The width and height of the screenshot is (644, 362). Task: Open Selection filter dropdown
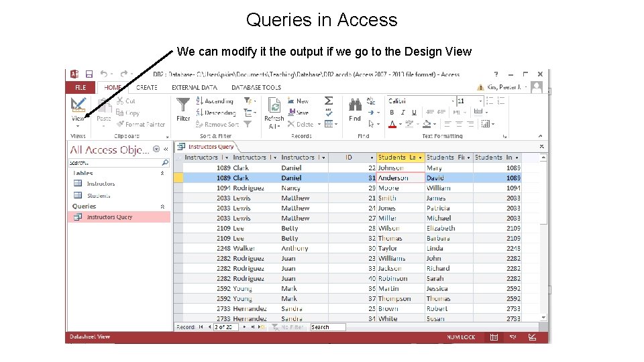pos(250,101)
